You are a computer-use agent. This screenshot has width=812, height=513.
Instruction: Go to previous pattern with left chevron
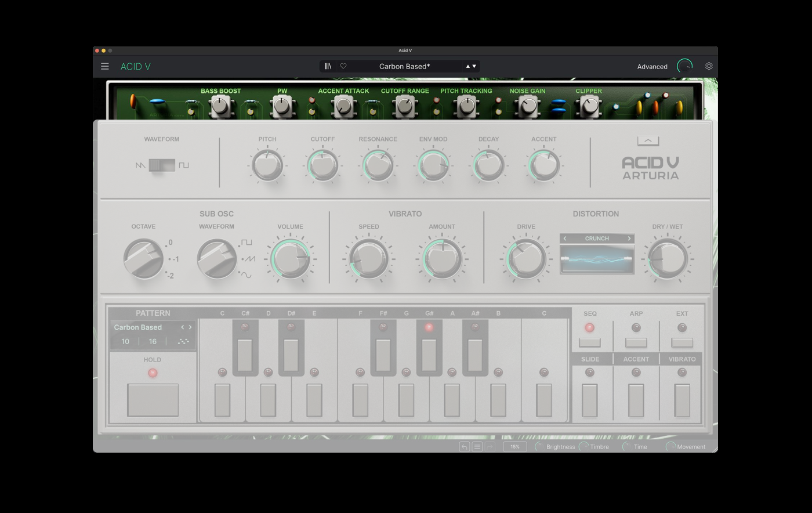tap(182, 327)
